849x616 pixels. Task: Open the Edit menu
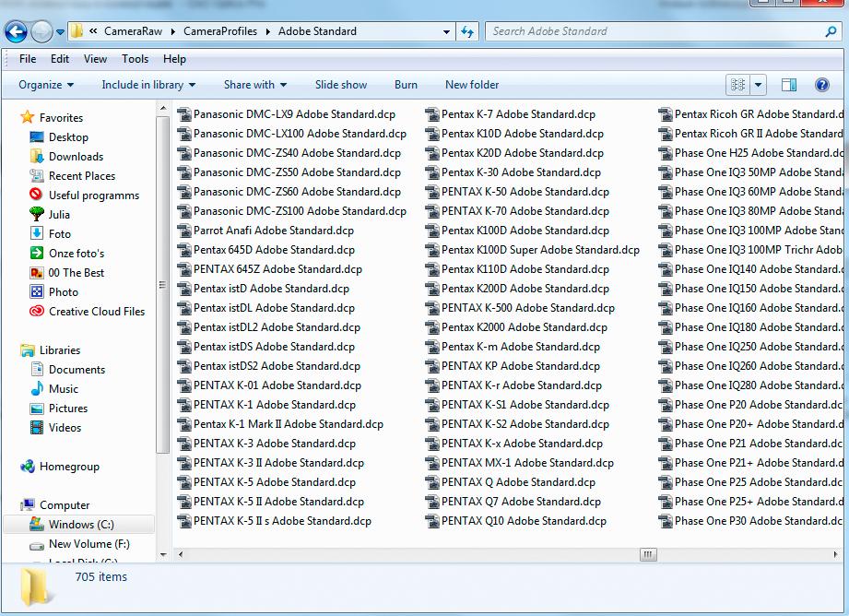coord(60,58)
